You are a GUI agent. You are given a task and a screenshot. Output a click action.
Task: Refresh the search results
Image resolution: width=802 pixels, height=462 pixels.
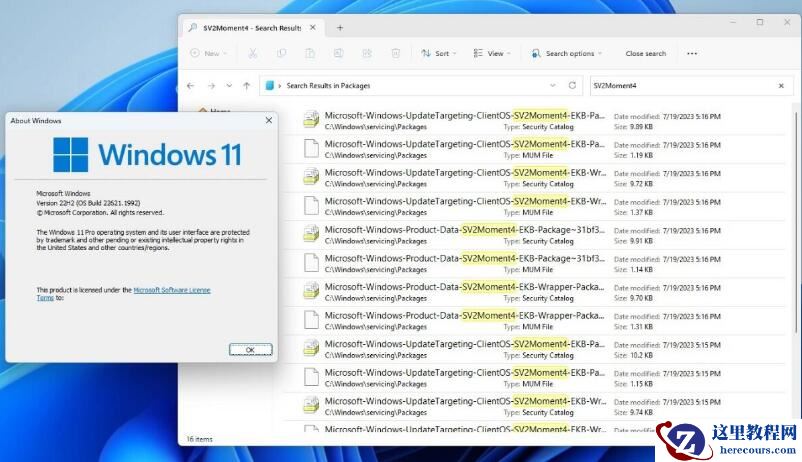tap(572, 85)
